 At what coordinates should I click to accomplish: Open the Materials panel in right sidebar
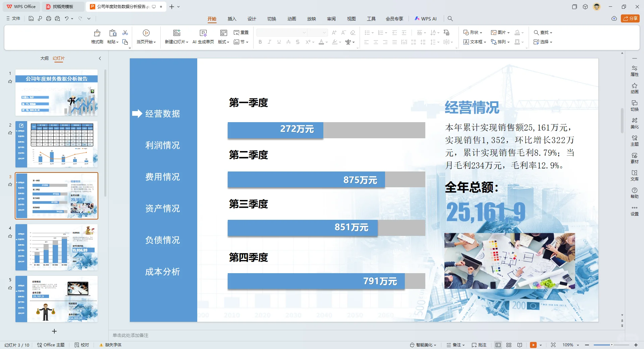634,158
